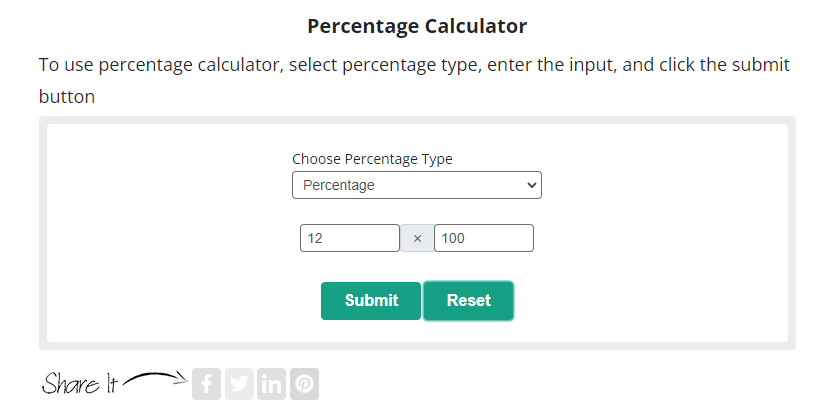Click the instruction paragraph starting 'To use percentage'

click(414, 80)
